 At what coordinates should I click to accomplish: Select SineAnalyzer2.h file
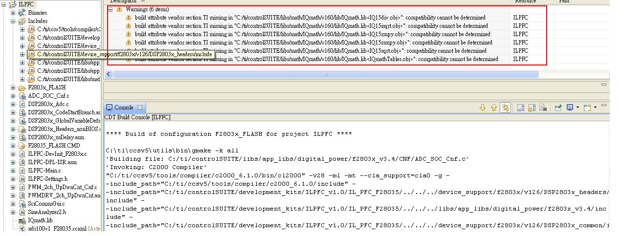click(x=47, y=212)
